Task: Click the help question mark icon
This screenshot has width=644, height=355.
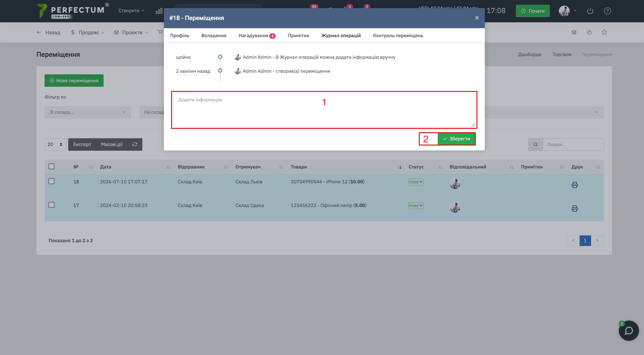Action: (x=607, y=11)
